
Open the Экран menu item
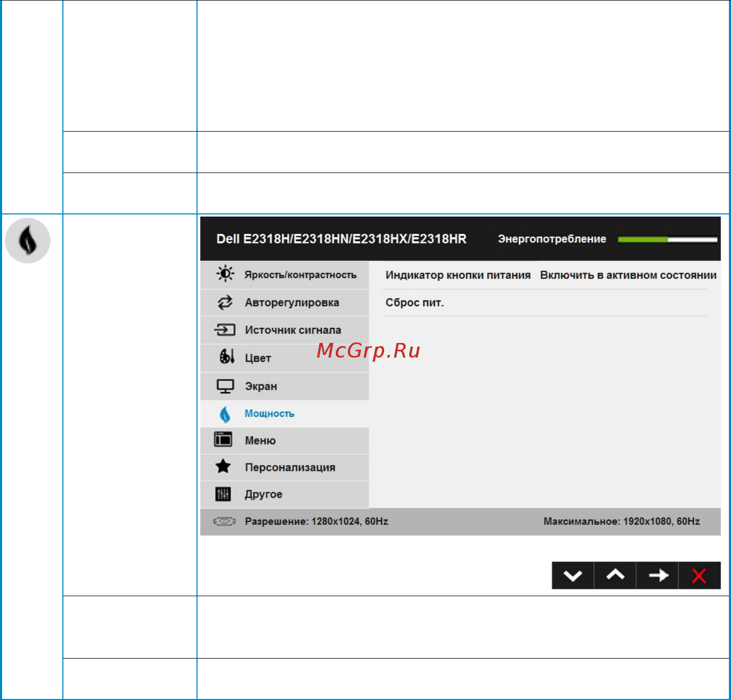coord(285,386)
